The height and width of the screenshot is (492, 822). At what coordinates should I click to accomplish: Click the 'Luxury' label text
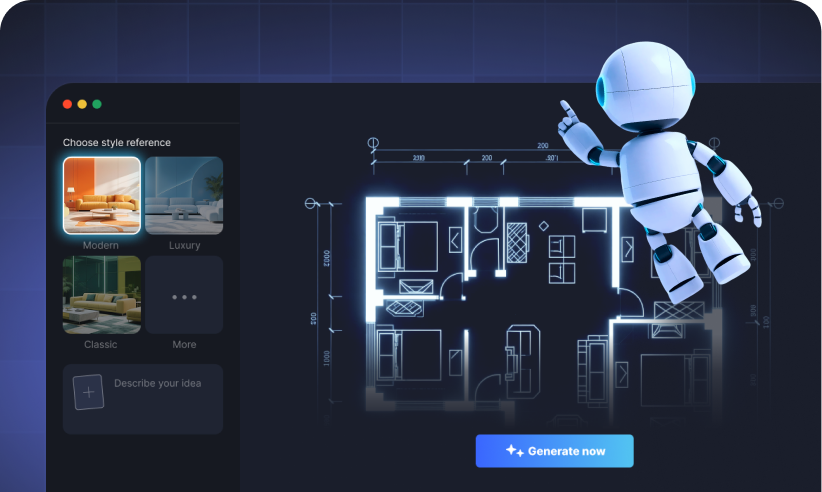185,245
